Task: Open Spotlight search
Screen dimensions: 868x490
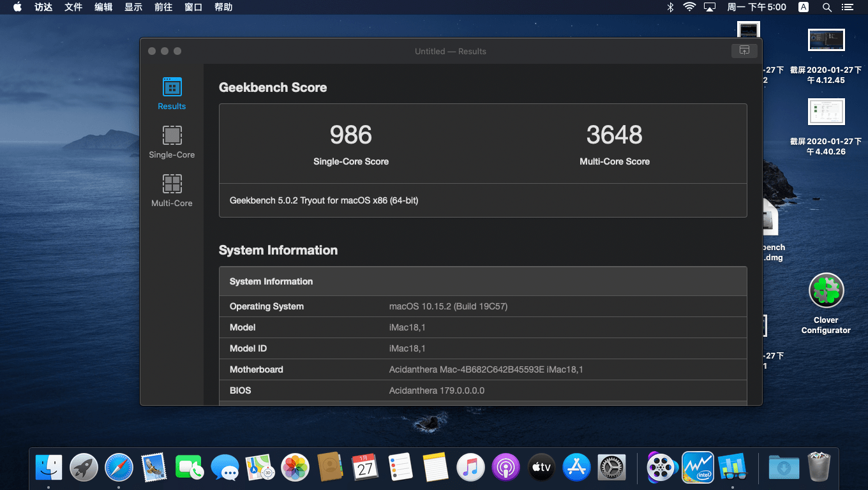Action: click(x=827, y=7)
